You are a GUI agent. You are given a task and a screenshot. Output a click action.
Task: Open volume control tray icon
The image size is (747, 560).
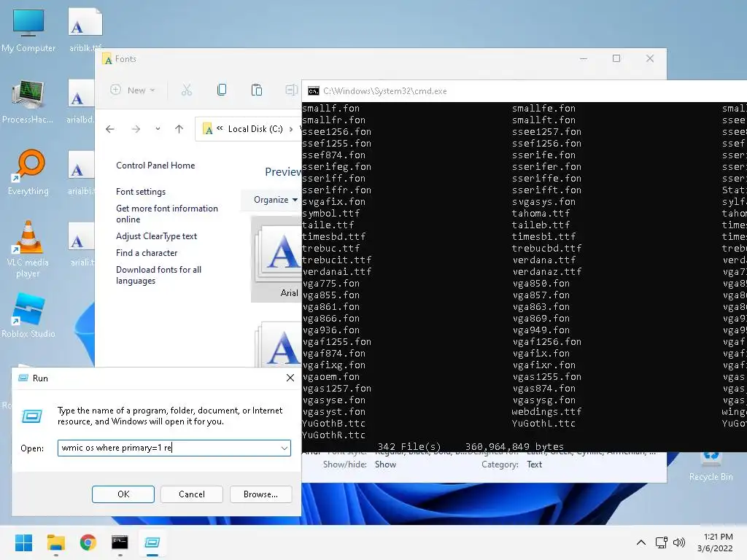tap(679, 542)
